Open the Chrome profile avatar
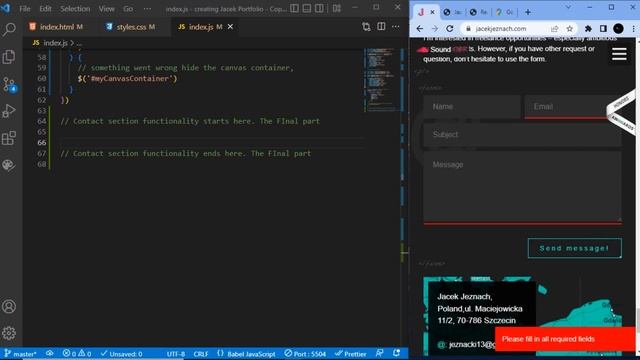Viewport: 640px width, 360px height. click(x=618, y=29)
